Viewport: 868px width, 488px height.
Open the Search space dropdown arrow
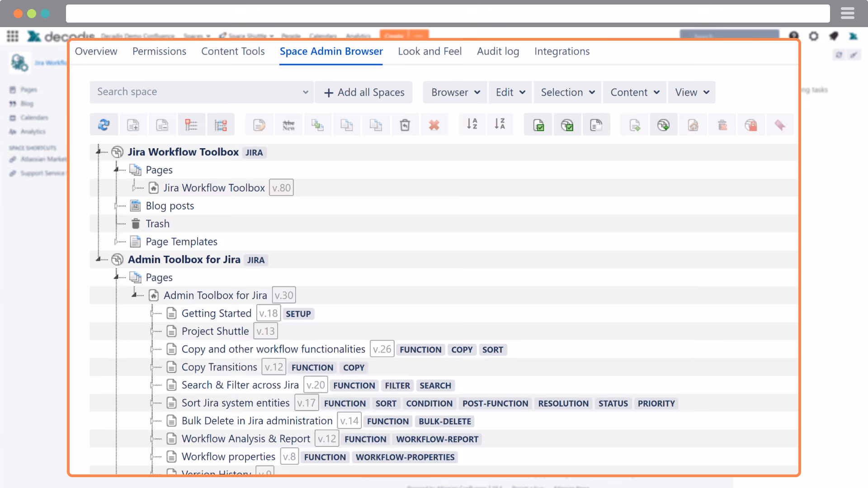tap(306, 92)
